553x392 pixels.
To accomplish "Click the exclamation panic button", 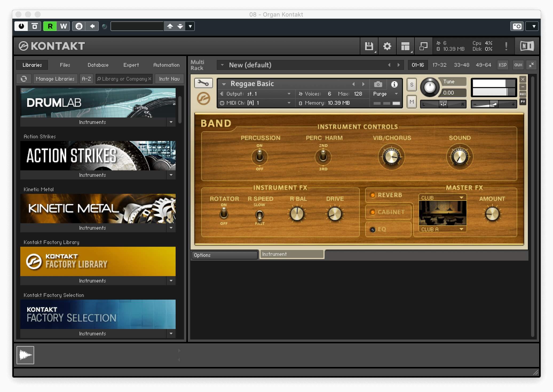I will point(506,46).
